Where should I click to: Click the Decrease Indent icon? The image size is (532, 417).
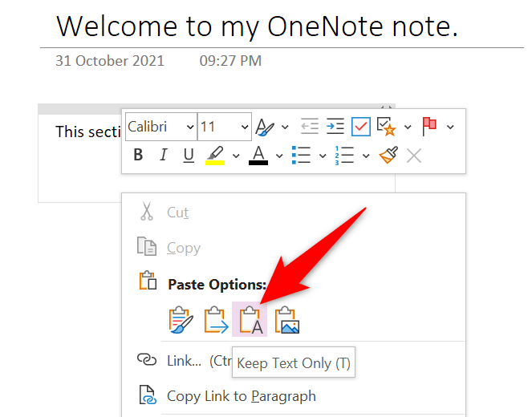[x=310, y=126]
